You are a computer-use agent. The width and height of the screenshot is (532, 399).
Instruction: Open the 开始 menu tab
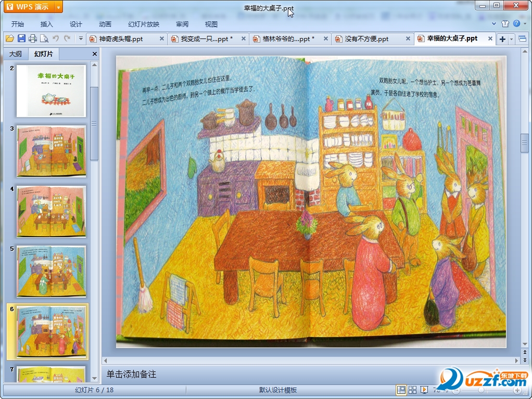pos(18,24)
